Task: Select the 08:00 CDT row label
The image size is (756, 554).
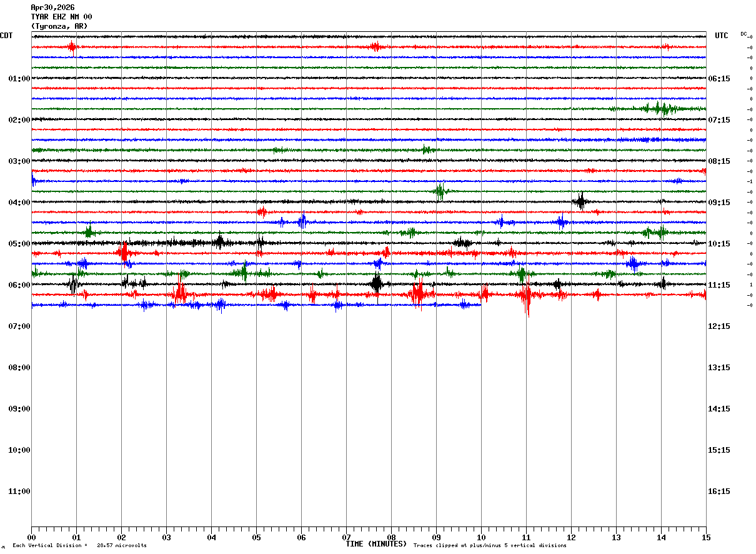Action: click(19, 368)
